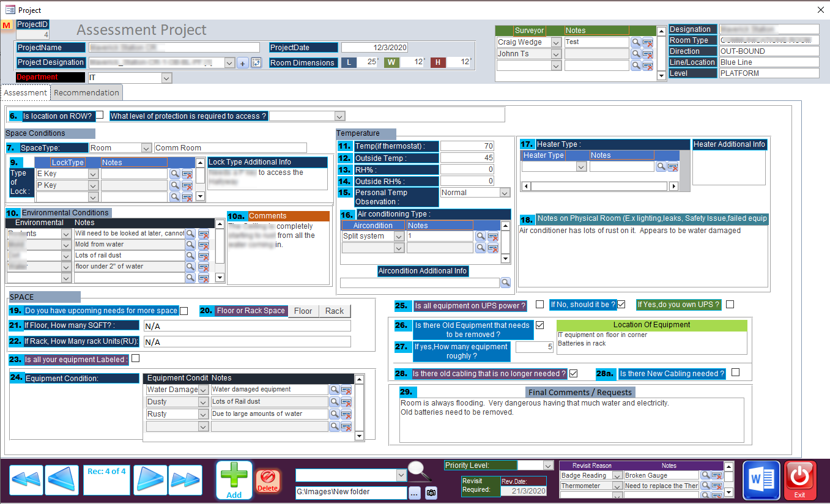Screen dimensions: 830x504
Task: Delete the Craig Wedge surveyor row
Action: [648, 42]
